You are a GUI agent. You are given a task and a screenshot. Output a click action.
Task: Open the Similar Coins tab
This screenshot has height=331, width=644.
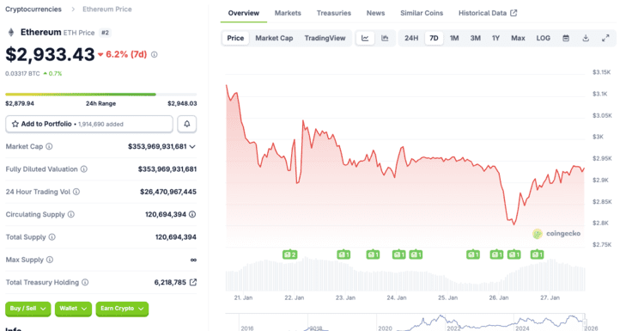(422, 13)
